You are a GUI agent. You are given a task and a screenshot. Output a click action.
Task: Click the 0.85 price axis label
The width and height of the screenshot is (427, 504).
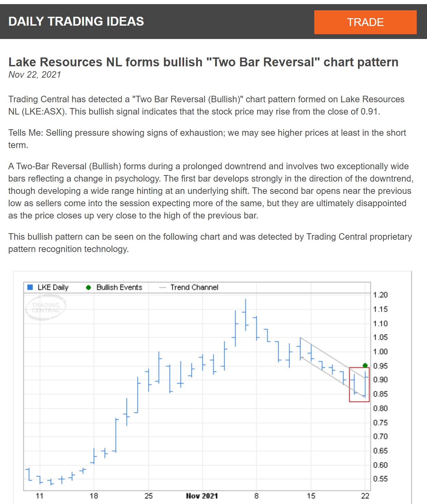(x=381, y=394)
